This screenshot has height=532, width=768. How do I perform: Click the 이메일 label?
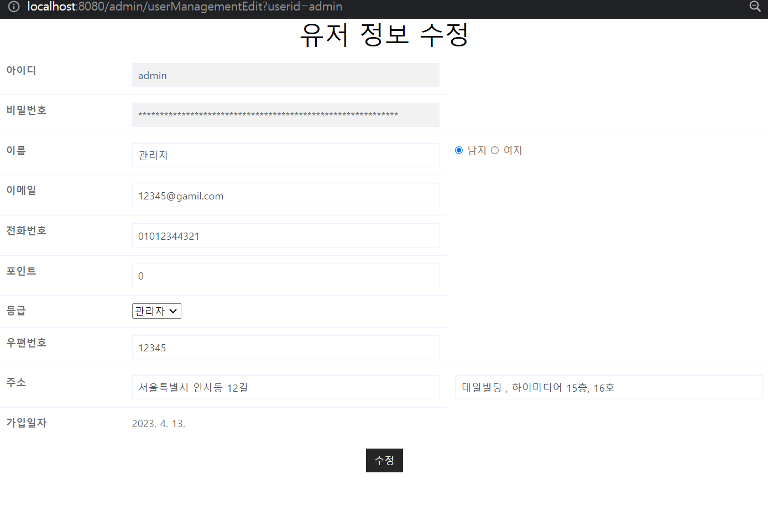(21, 190)
